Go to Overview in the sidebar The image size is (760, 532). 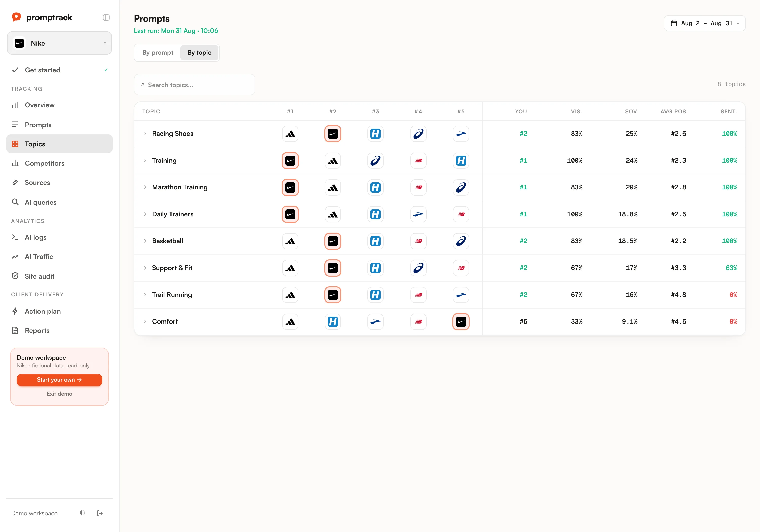60,105
